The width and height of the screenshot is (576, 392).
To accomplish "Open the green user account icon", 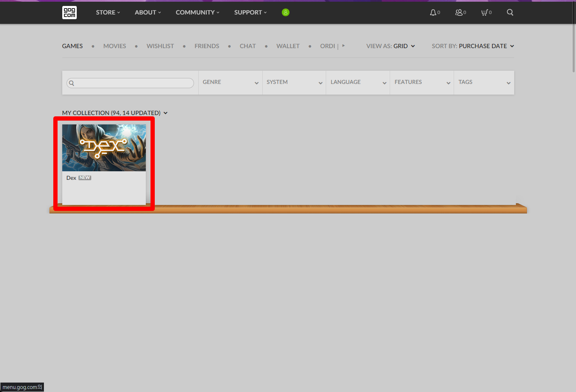I will click(286, 12).
